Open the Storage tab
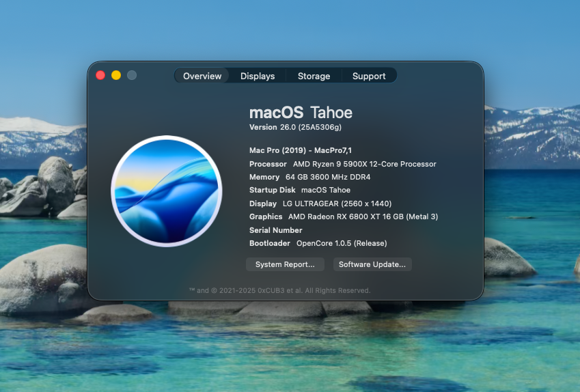This screenshot has width=580, height=392. pyautogui.click(x=314, y=76)
